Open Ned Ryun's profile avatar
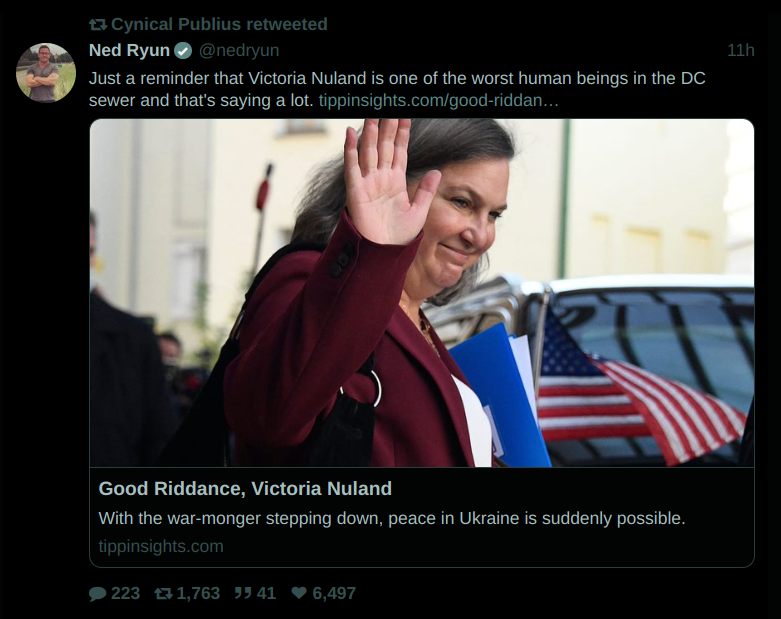 [x=46, y=72]
